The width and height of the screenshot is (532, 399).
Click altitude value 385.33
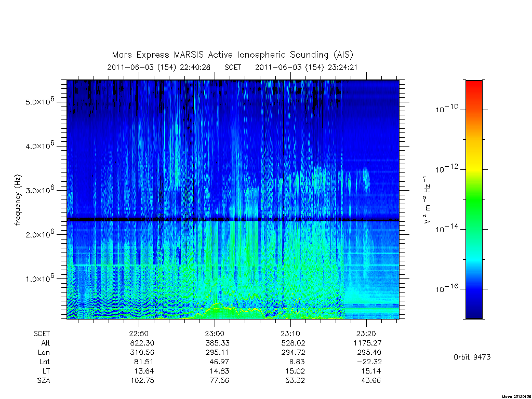tap(218, 343)
